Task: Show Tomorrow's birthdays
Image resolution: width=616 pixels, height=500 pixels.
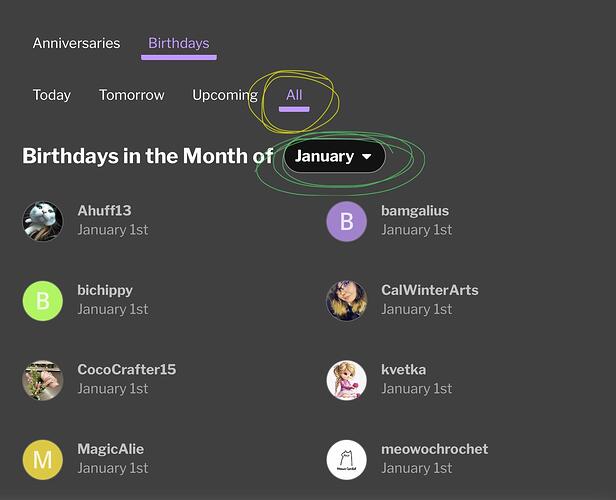Action: click(x=132, y=95)
